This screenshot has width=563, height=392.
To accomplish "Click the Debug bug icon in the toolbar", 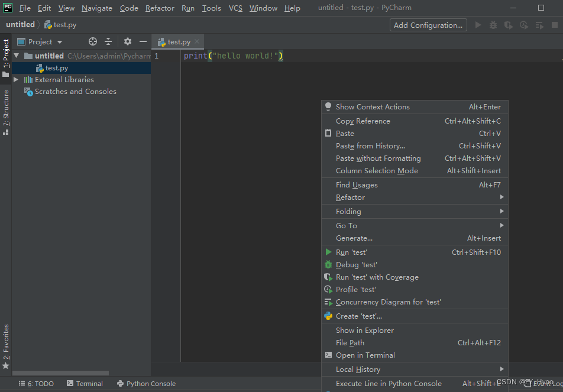I will pyautogui.click(x=493, y=25).
